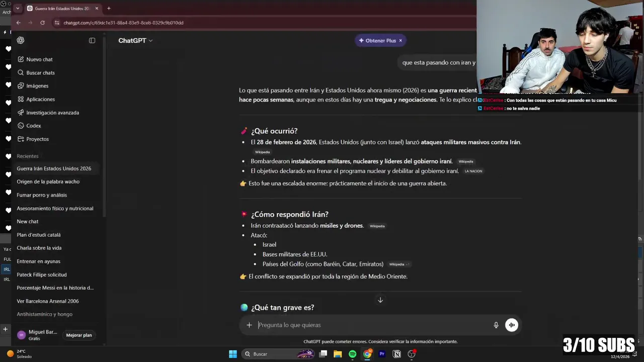Screen dimensions: 644x362
Task: Click scroll-to-bottom arrow button
Action: [x=380, y=300]
